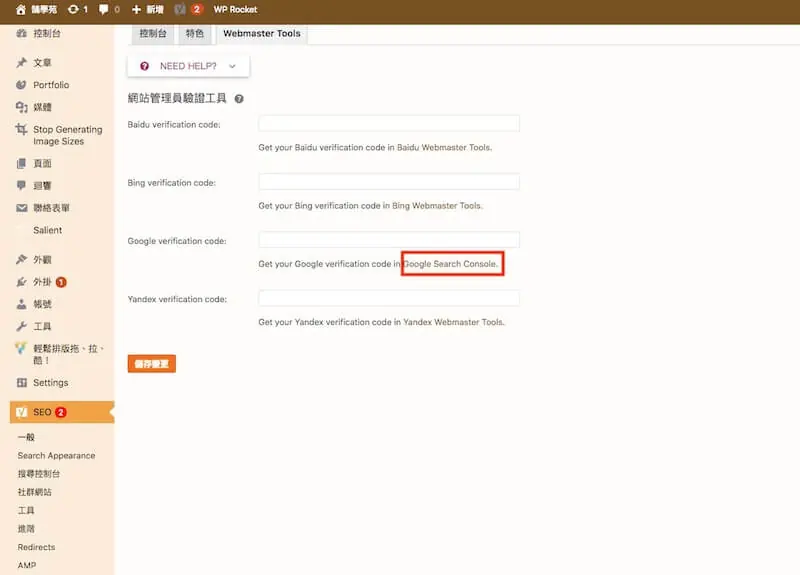Focus the Yandex verification code field
Screen dimensions: 800x575
[x=389, y=298]
